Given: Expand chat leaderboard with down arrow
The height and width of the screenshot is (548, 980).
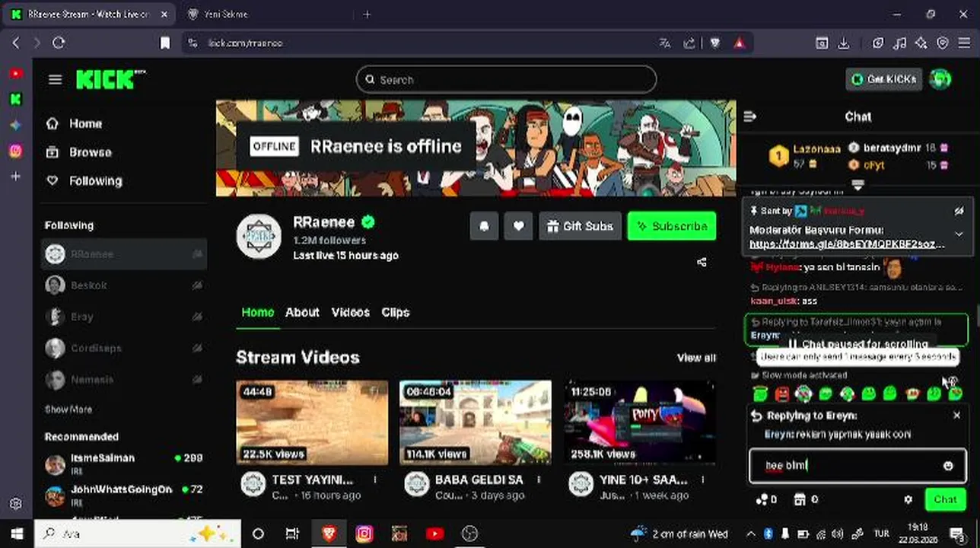Looking at the screenshot, I should click(x=857, y=185).
